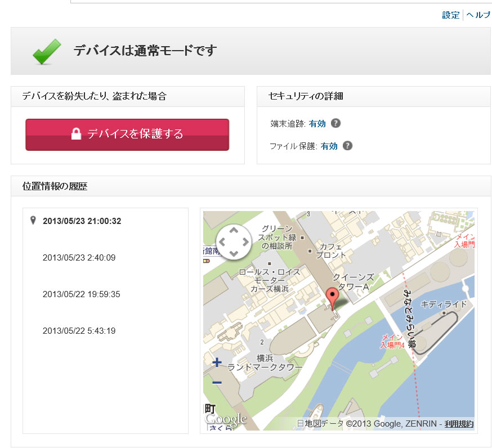Click カフェフロント label on map

(330, 250)
